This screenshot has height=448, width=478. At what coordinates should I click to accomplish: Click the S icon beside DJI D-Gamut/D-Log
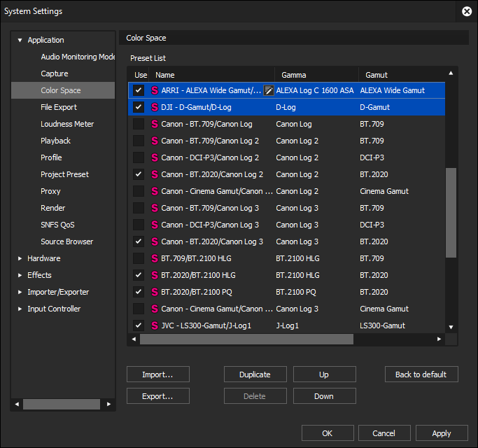coord(155,107)
